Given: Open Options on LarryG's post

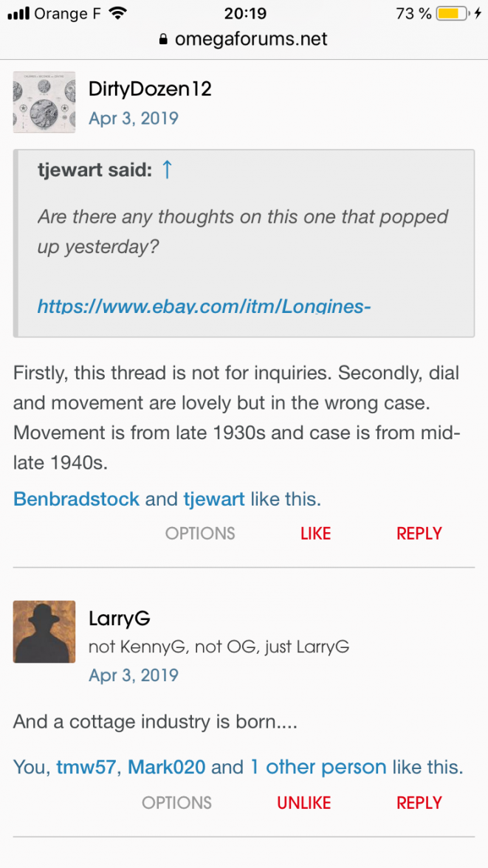Looking at the screenshot, I should point(176,803).
